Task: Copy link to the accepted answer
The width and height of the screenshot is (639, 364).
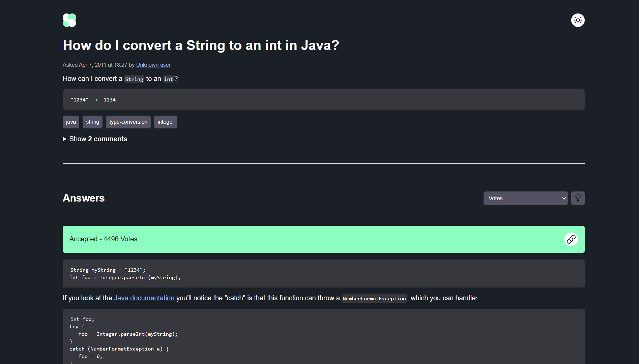Action: coord(571,239)
